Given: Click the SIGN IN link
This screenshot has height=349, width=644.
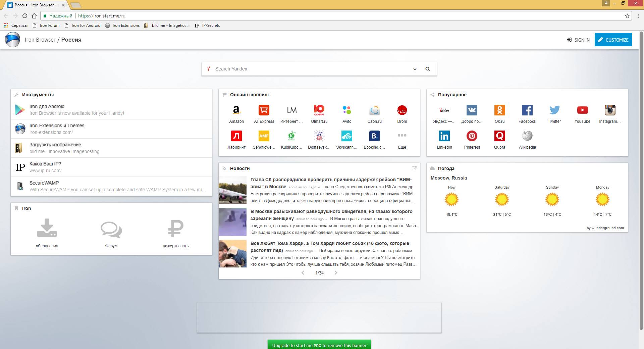Looking at the screenshot, I should [578, 40].
